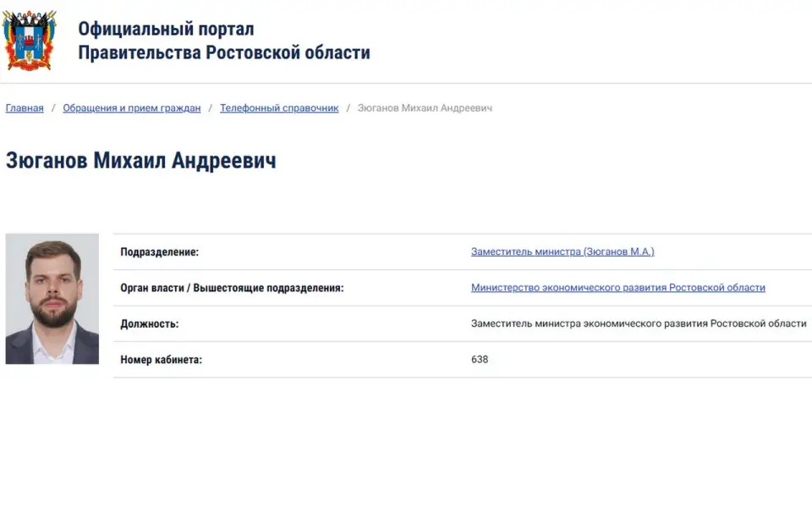The width and height of the screenshot is (812, 508).
Task: Go to the Главная breadcrumb
Action: 25,108
